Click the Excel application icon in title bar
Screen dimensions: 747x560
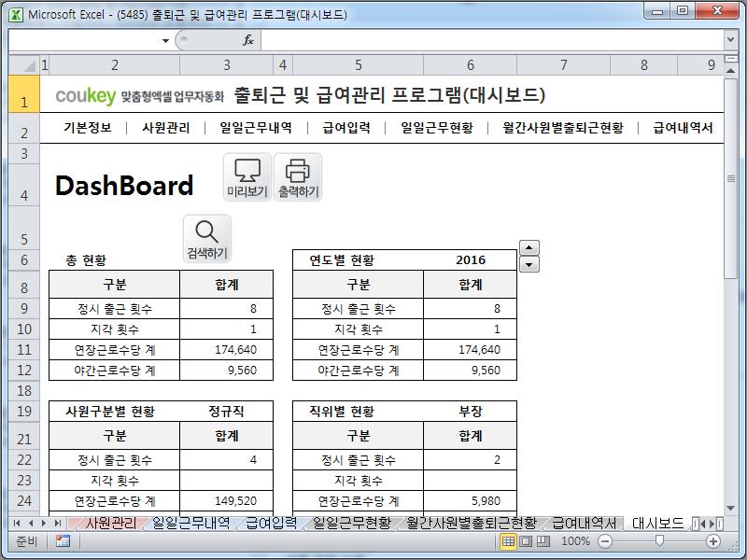pyautogui.click(x=16, y=14)
